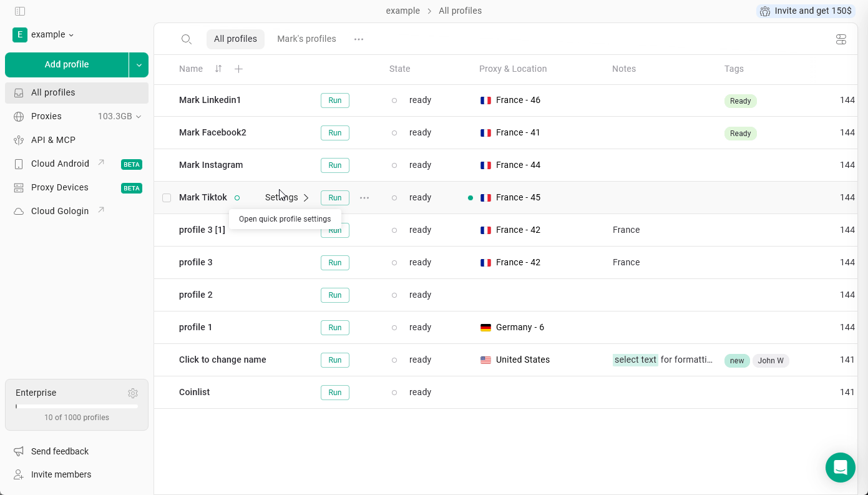Click the Mark Instagram profile name
The image size is (868, 495).
211,165
